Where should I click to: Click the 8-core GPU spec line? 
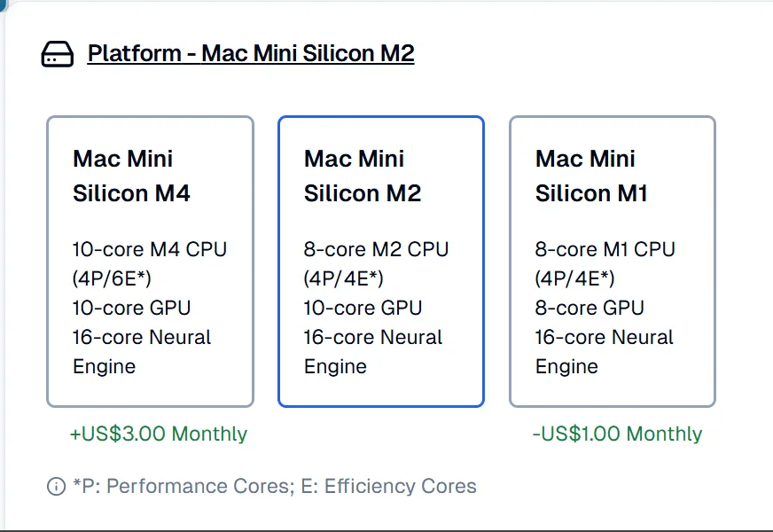pos(590,309)
